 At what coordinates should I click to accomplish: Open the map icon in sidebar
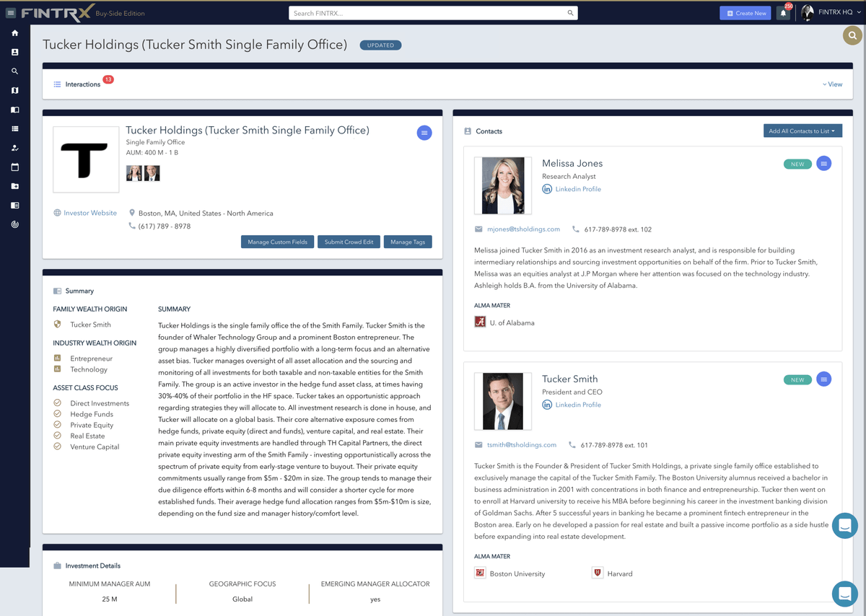[15, 91]
